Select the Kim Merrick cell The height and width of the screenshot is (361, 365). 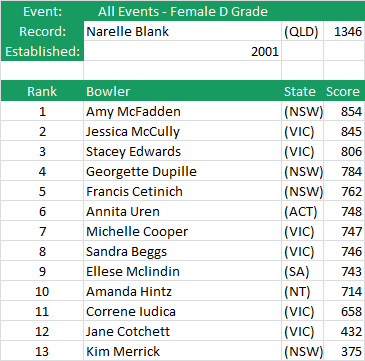pyautogui.click(x=182, y=351)
